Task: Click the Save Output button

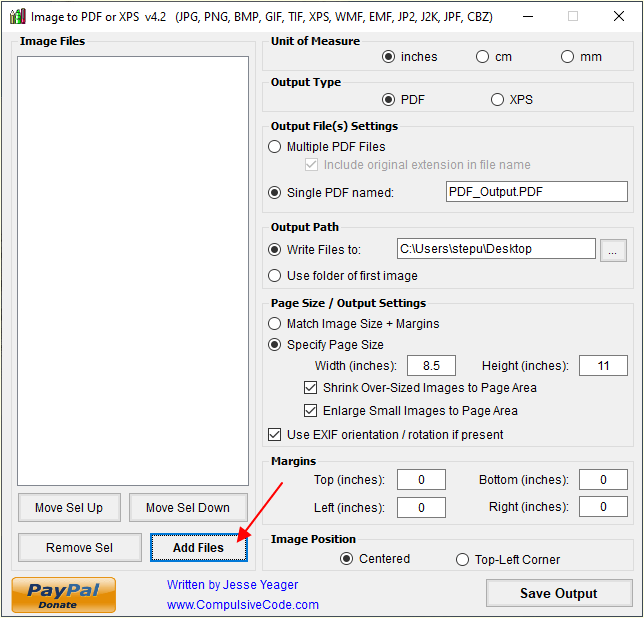Action: click(x=559, y=593)
